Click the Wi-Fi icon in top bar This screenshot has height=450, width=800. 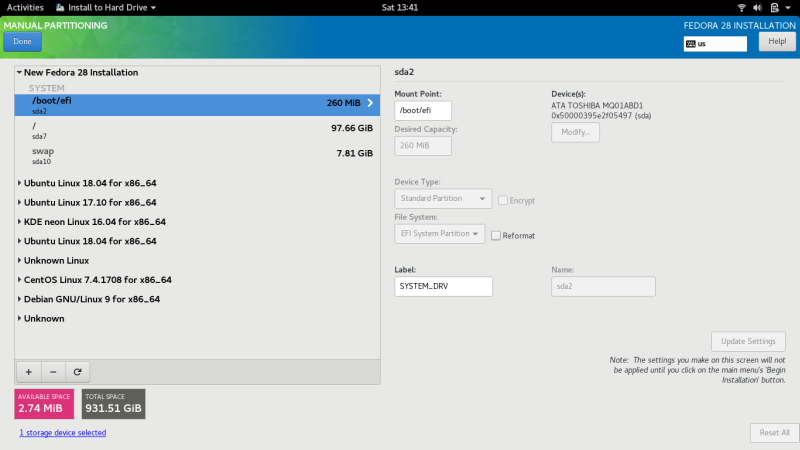[741, 7]
